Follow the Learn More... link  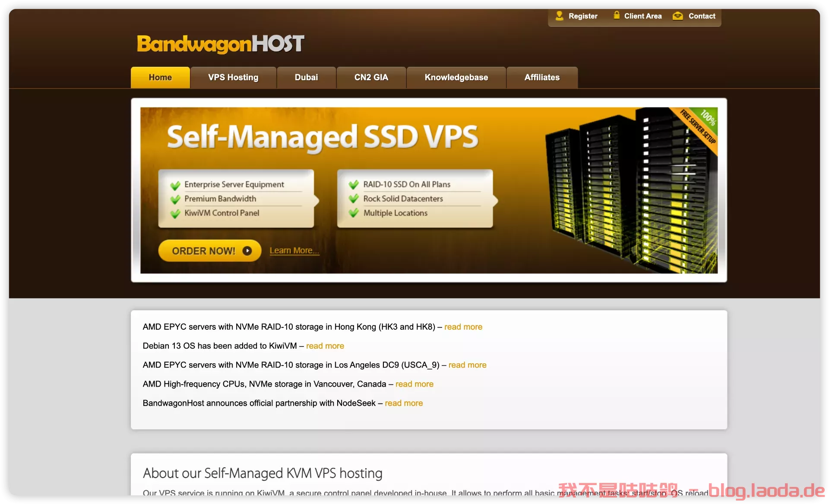[x=294, y=251]
